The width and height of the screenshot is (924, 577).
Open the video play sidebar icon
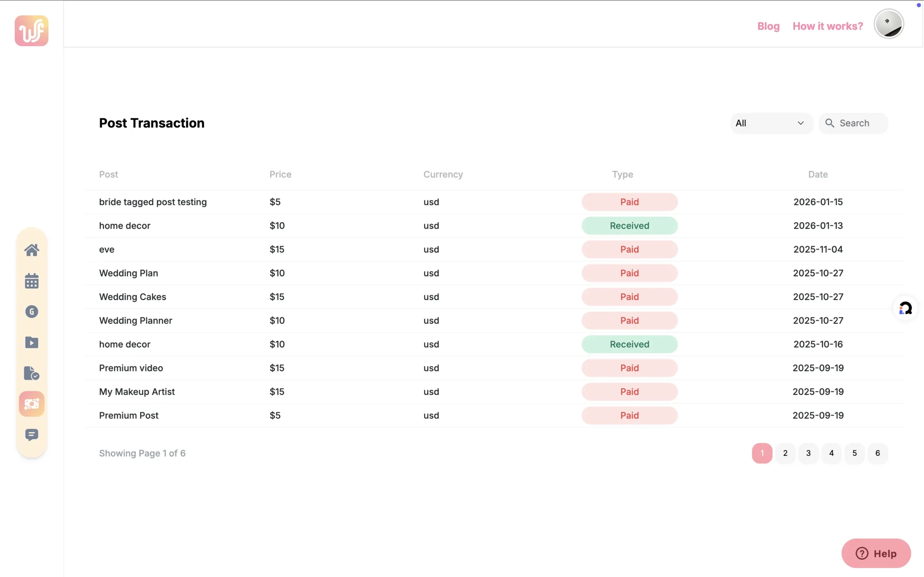click(x=32, y=343)
